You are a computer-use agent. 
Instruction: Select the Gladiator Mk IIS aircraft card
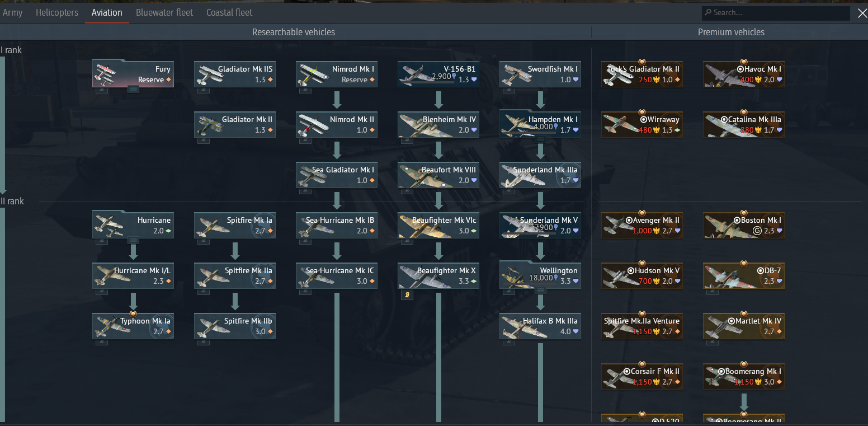(235, 74)
